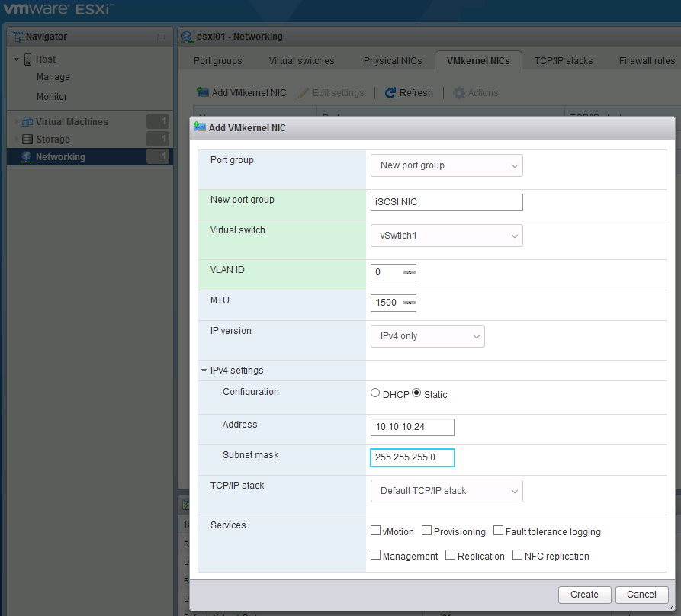Click the dialog resize grip corner
This screenshot has width=681, height=616.
click(x=671, y=608)
